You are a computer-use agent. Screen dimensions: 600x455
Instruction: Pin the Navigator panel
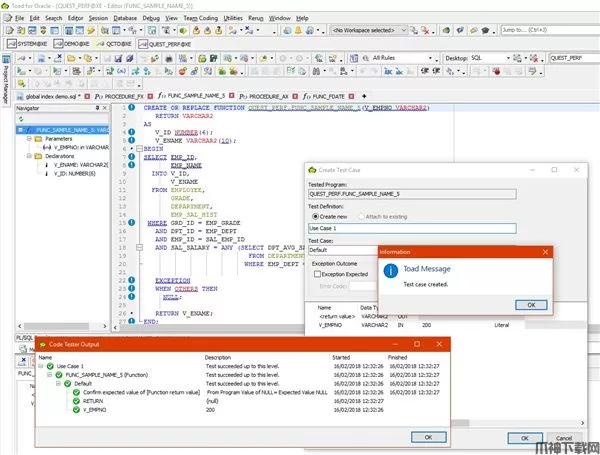click(97, 106)
